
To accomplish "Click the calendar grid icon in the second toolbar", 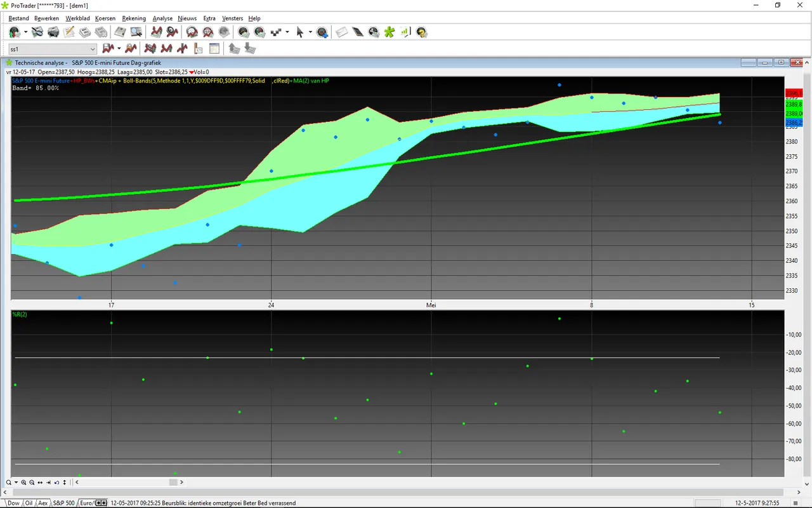I will click(x=214, y=48).
